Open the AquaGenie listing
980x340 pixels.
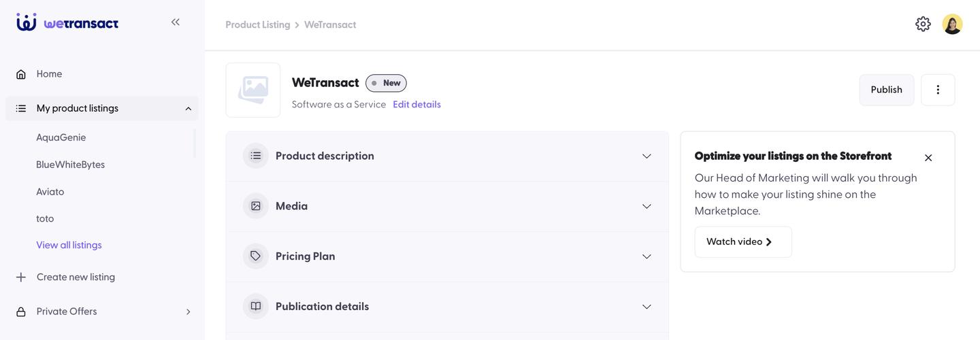pyautogui.click(x=61, y=137)
